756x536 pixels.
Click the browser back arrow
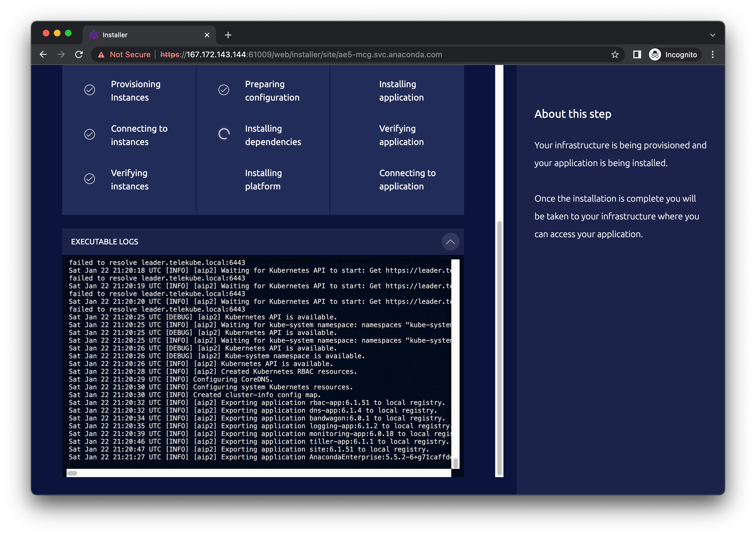(43, 54)
